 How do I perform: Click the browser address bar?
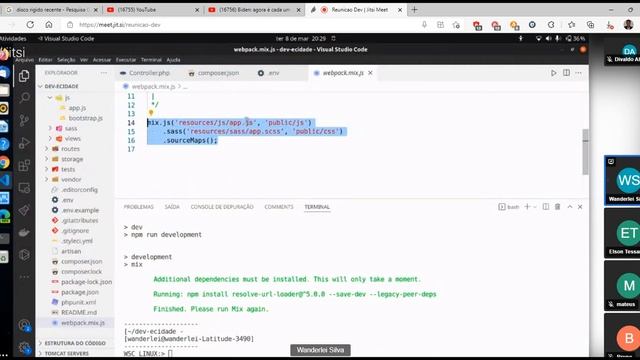click(x=245, y=25)
